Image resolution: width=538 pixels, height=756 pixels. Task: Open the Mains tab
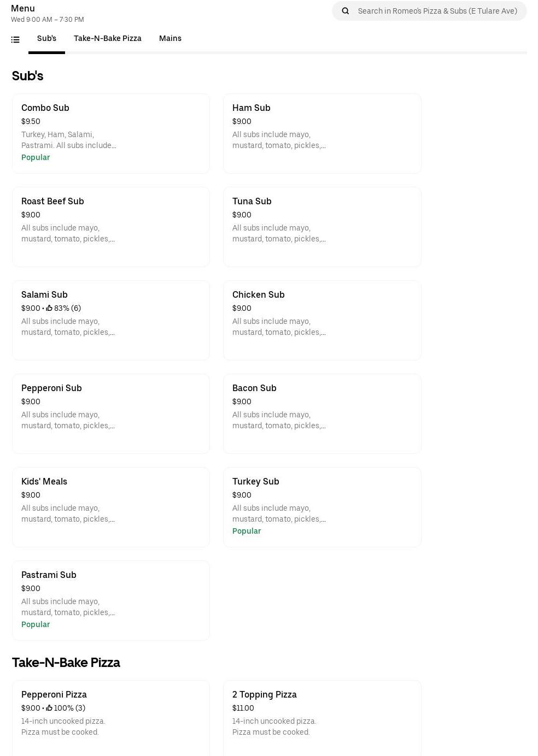point(170,38)
